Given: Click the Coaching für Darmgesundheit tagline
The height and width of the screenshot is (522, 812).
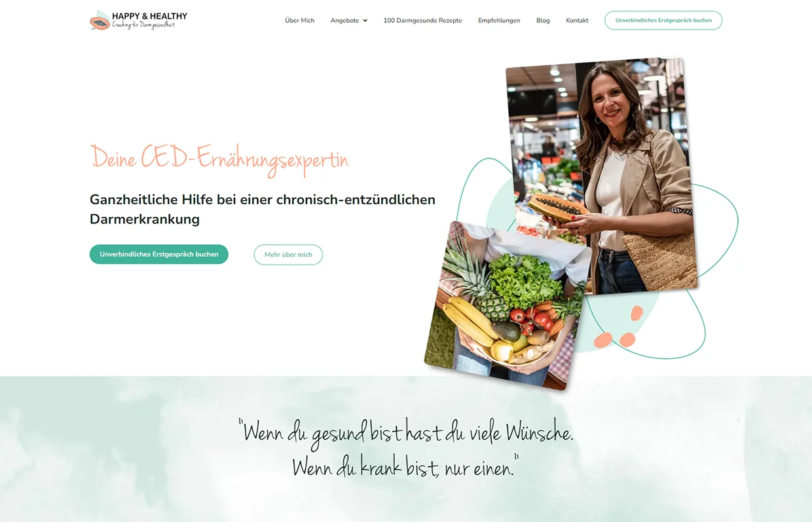Looking at the screenshot, I should (x=143, y=25).
